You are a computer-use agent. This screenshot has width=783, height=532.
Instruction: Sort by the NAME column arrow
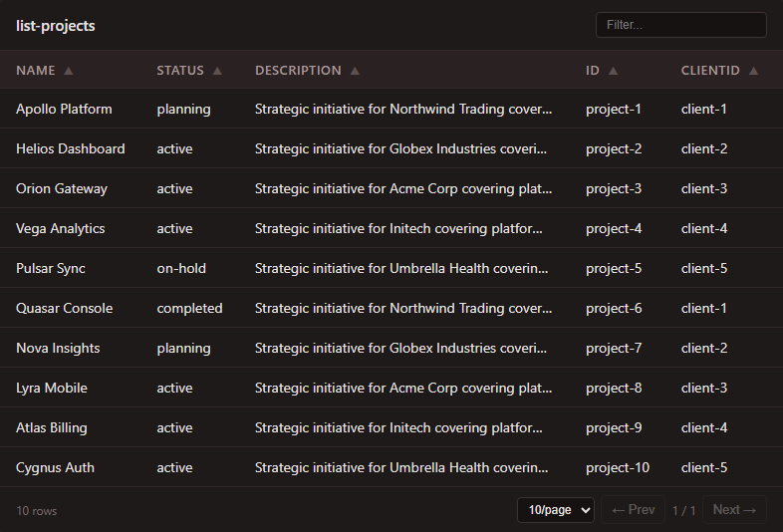tap(69, 71)
